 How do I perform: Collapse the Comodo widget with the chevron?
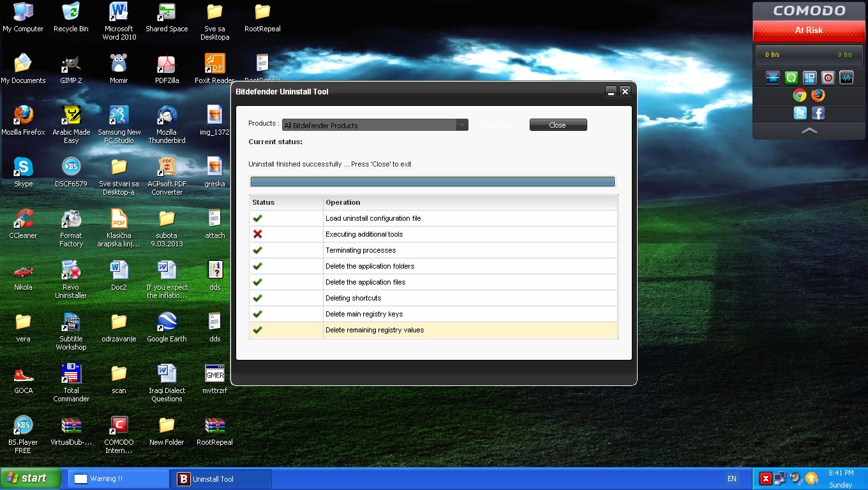[x=809, y=131]
